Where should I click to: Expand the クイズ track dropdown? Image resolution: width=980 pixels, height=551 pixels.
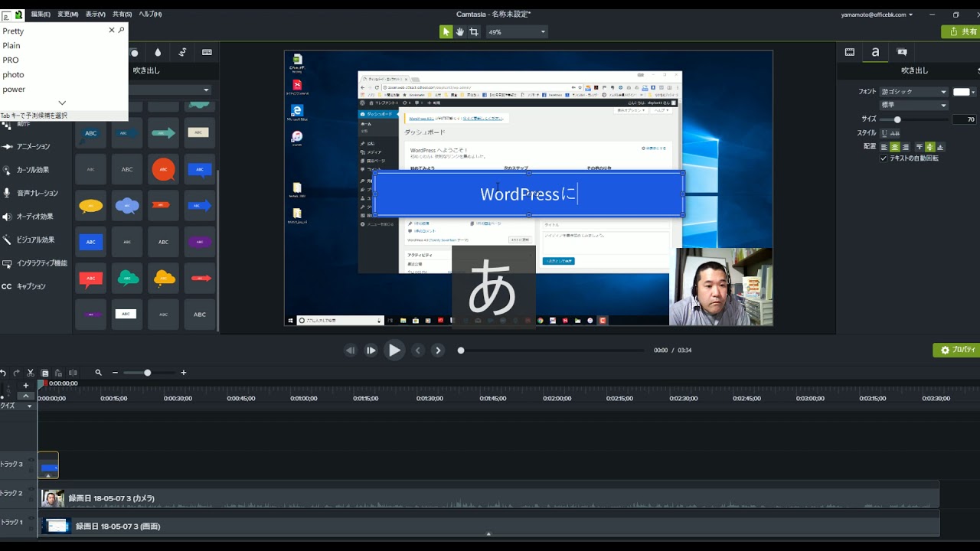[30, 406]
